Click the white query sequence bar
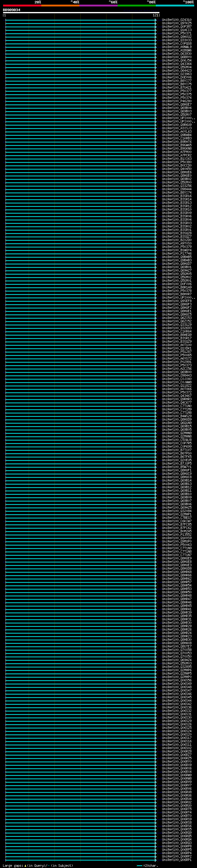The height and width of the screenshot is (868, 197). click(81, 13)
